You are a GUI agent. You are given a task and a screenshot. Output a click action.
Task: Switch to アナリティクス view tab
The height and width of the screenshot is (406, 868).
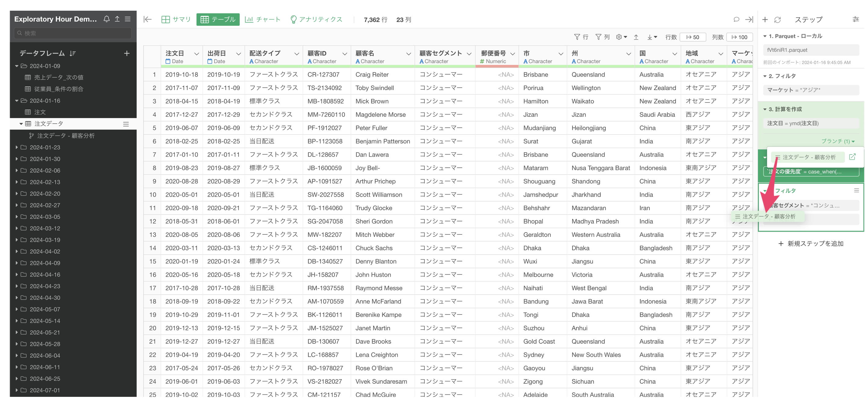click(x=316, y=20)
